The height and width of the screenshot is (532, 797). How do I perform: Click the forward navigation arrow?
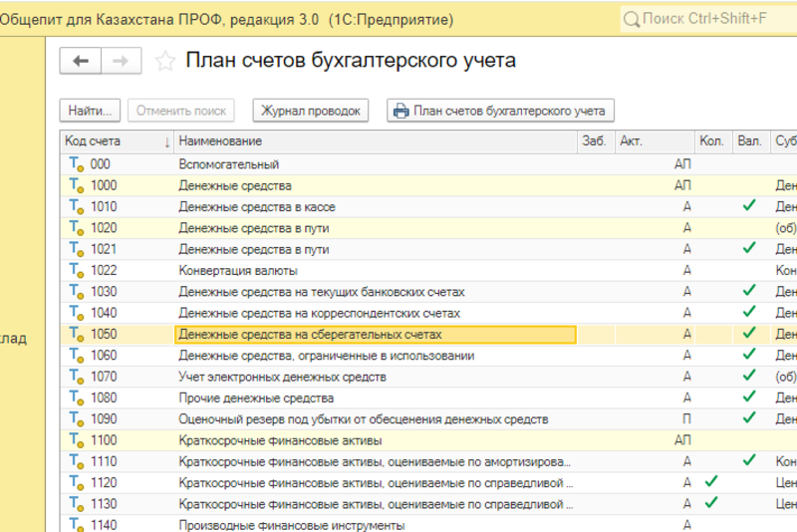click(119, 62)
